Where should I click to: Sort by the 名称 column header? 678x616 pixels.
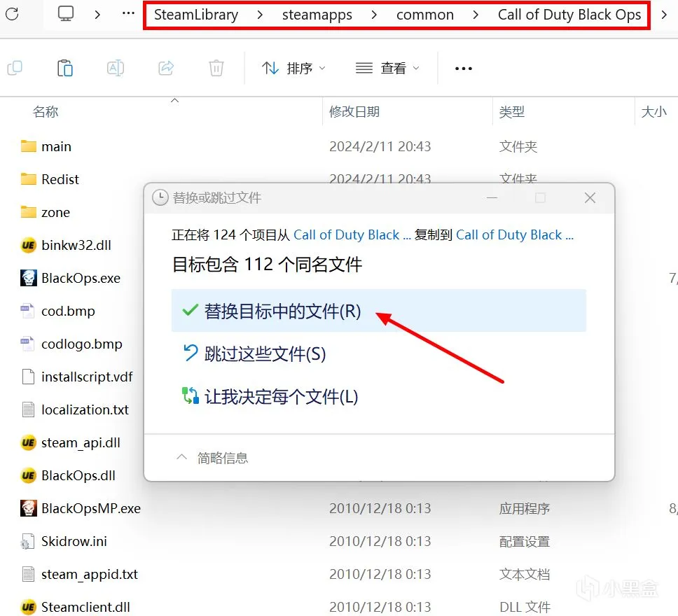[46, 111]
